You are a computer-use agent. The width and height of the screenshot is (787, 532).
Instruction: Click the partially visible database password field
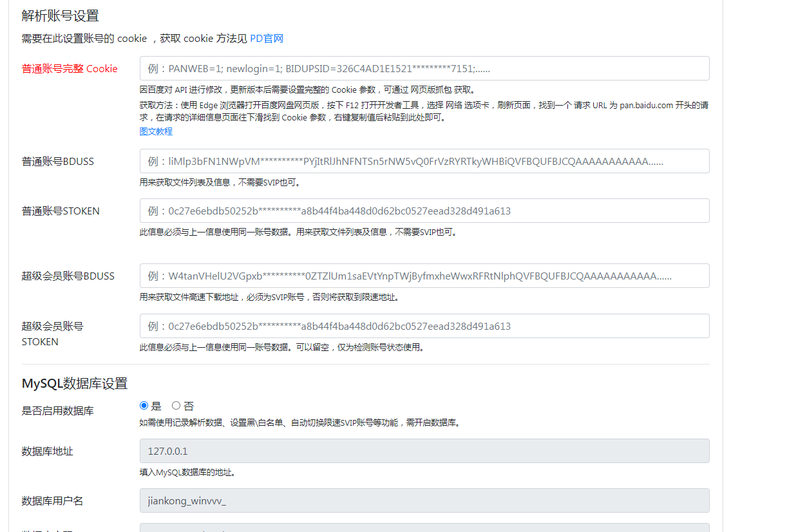pos(424,529)
